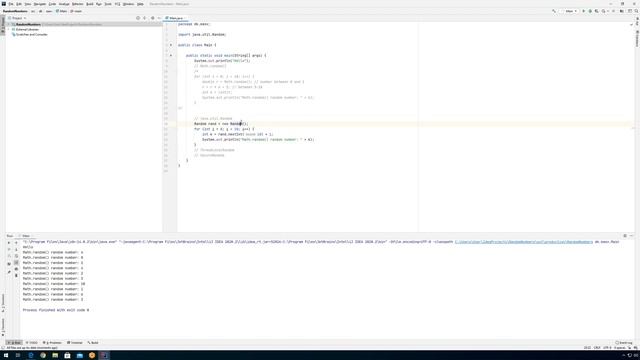Viewport: 640px width, 360px height.
Task: Click the Build project hammer icon
Action: (553, 11)
